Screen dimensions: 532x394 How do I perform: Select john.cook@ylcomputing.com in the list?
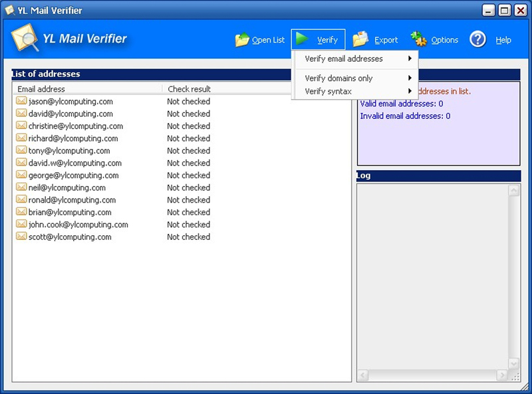click(x=78, y=225)
